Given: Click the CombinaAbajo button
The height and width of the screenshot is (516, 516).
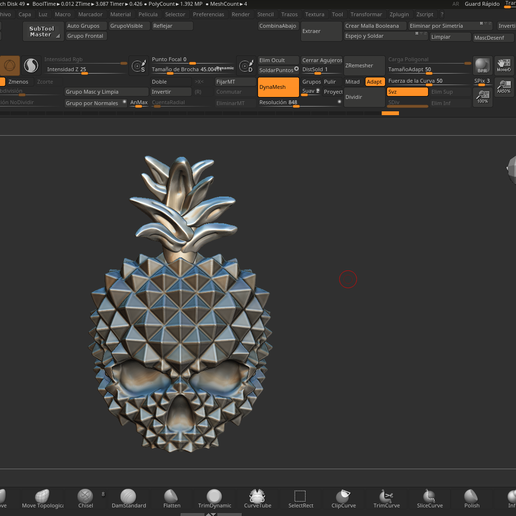Looking at the screenshot, I should [278, 26].
